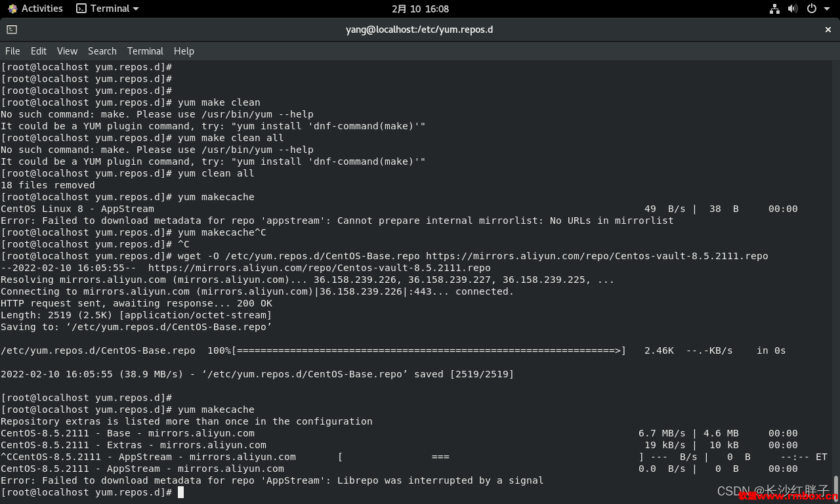Open the Help menu

[x=184, y=51]
